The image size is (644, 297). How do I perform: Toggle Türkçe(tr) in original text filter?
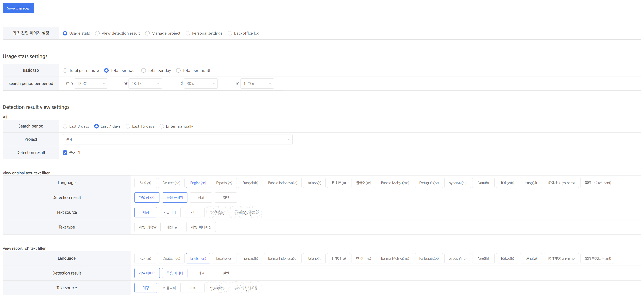coord(507,183)
